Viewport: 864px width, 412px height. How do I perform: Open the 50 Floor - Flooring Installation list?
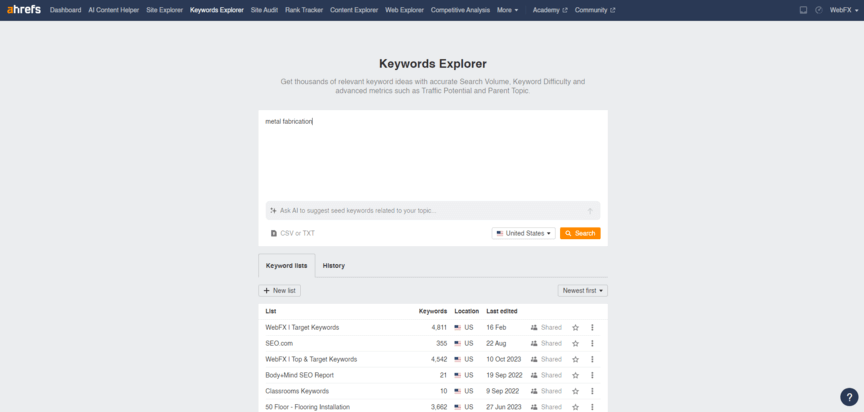[307, 407]
